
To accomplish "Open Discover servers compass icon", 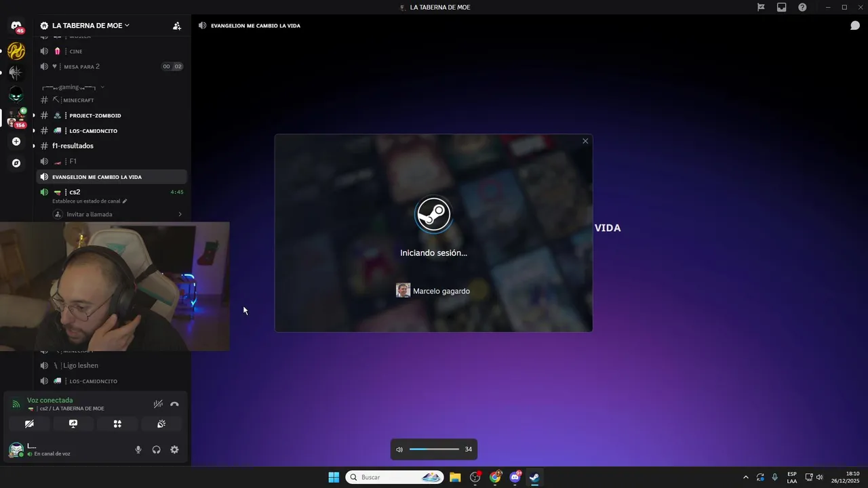I will pos(16,163).
